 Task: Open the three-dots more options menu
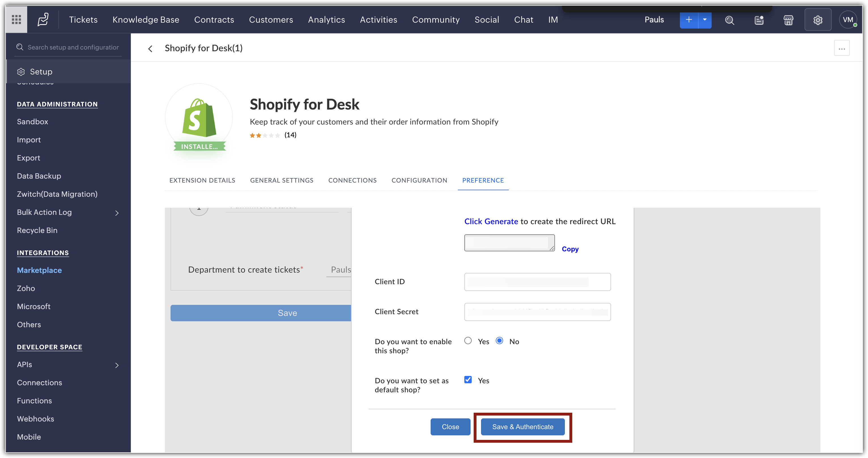click(x=842, y=48)
